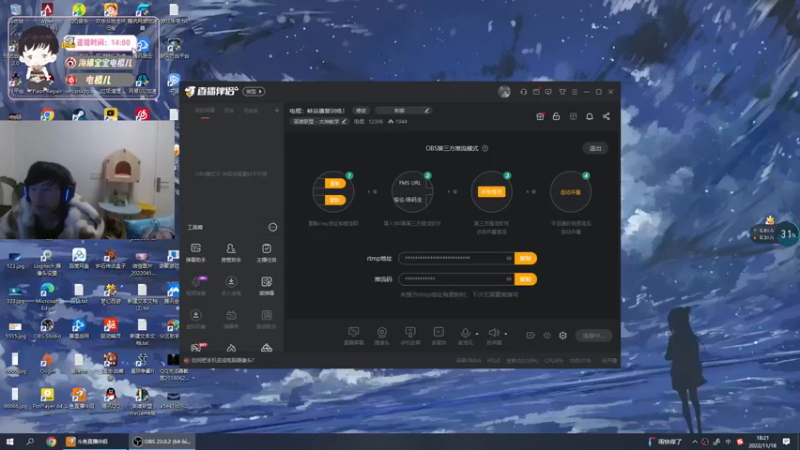Click the unlock padlock icon in header

[556, 116]
